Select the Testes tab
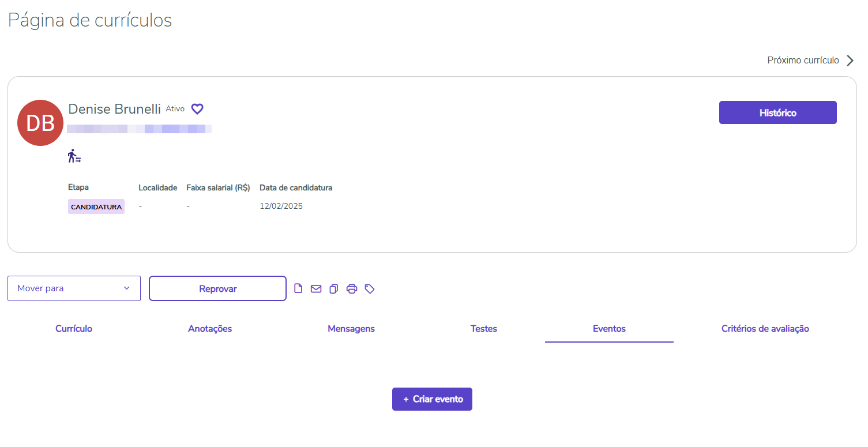 coord(484,329)
